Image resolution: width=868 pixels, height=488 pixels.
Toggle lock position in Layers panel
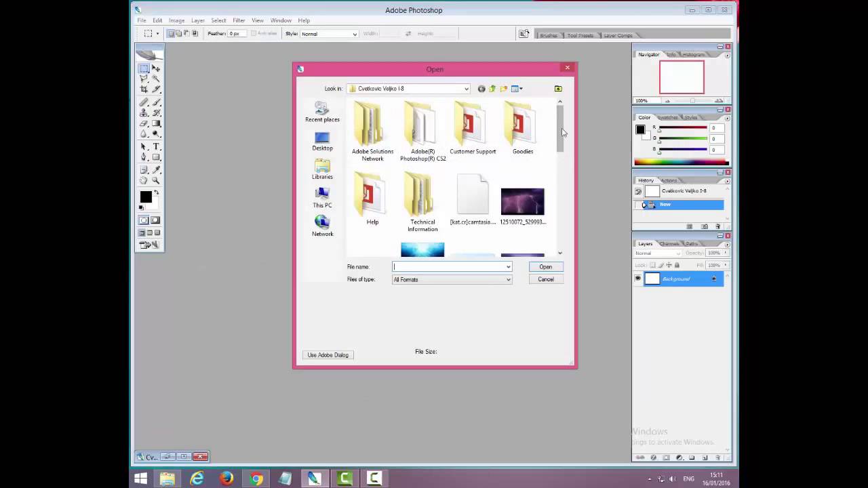click(669, 265)
